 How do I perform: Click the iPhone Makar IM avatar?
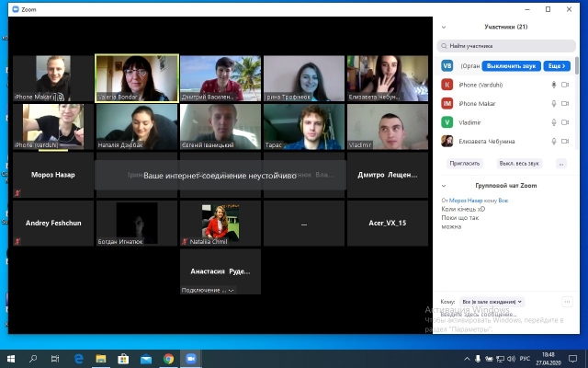447,104
